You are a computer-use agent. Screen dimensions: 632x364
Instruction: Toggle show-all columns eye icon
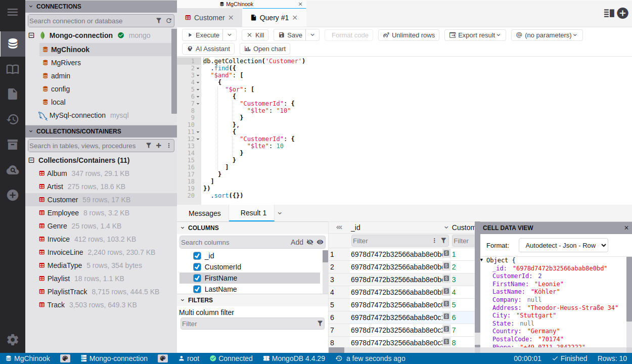pyautogui.click(x=320, y=242)
